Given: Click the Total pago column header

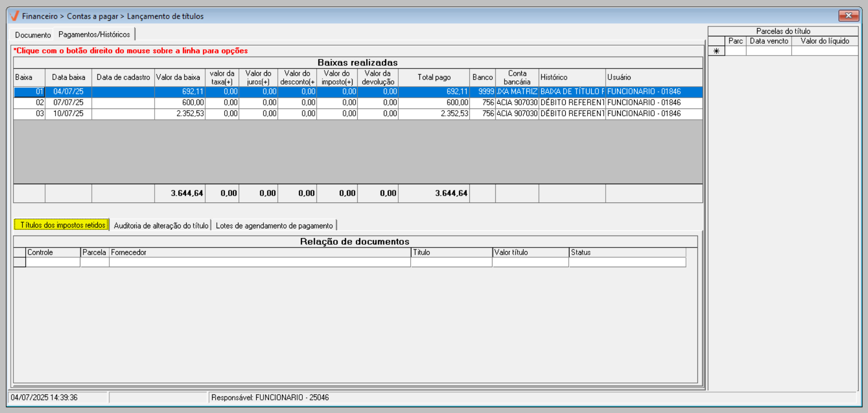Looking at the screenshot, I should 434,77.
